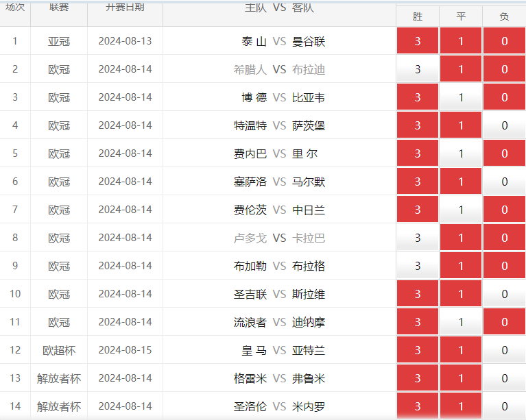
Task: Click the 亚冠 league cell in row 1
Action: pos(59,42)
